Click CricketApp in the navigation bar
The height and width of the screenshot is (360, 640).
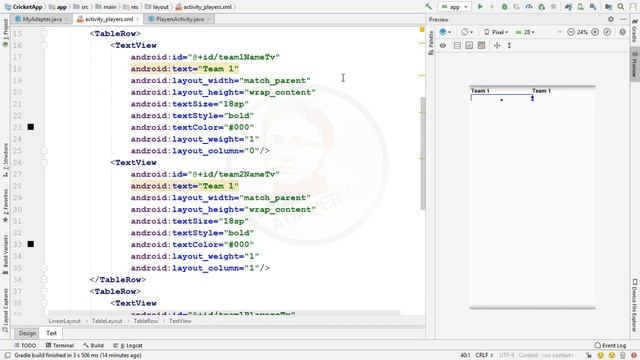coord(23,7)
